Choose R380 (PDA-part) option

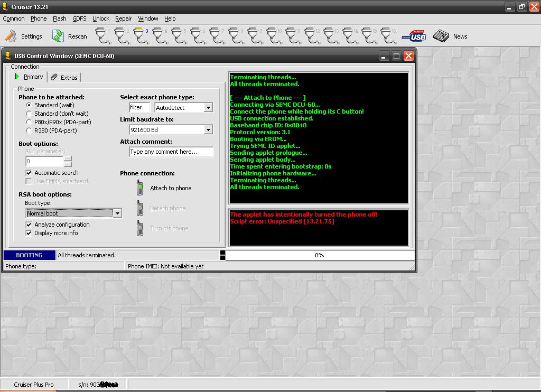pyautogui.click(x=29, y=130)
